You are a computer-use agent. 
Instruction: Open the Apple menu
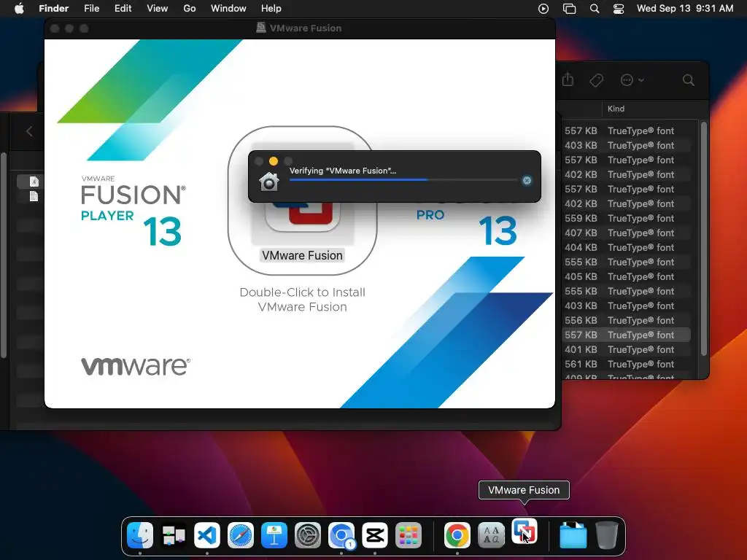[x=19, y=9]
